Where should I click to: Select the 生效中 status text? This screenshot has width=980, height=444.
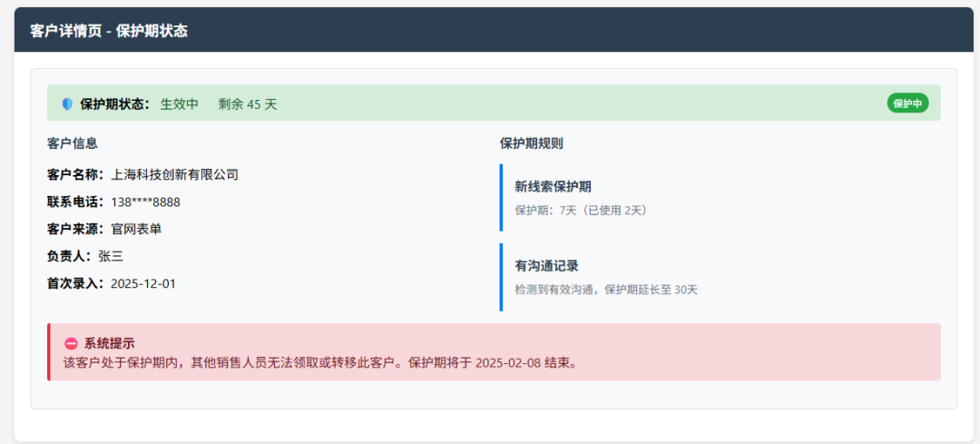pyautogui.click(x=180, y=104)
